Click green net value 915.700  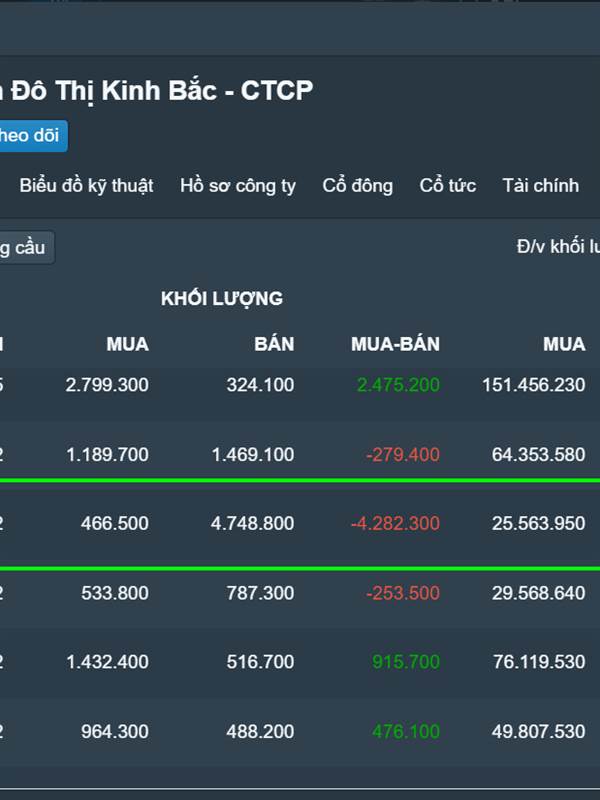(x=406, y=662)
